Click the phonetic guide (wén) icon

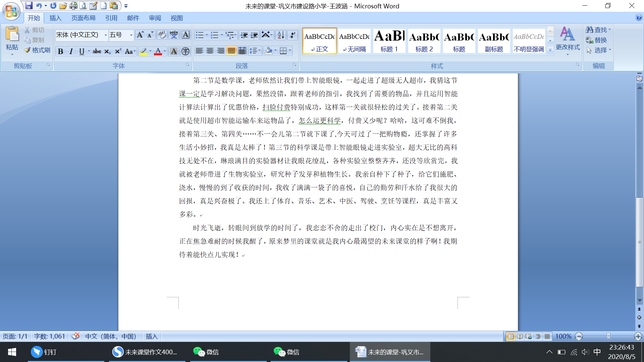[174, 35]
